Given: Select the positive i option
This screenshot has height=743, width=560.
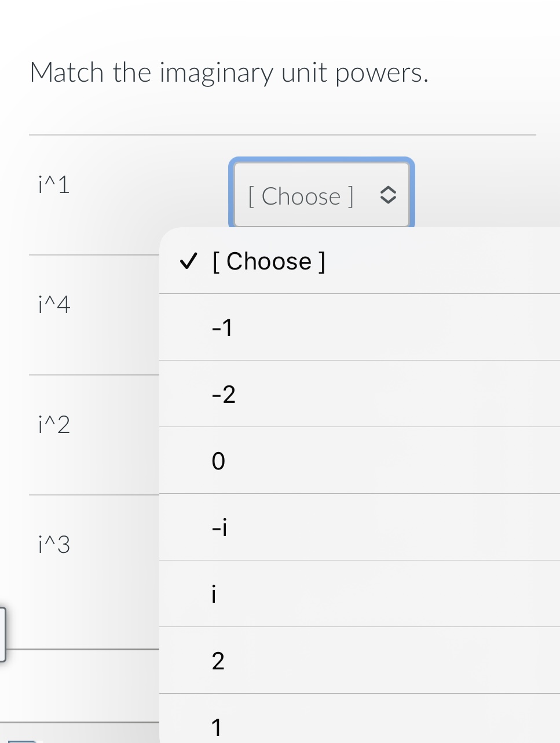Looking at the screenshot, I should pyautogui.click(x=214, y=595).
